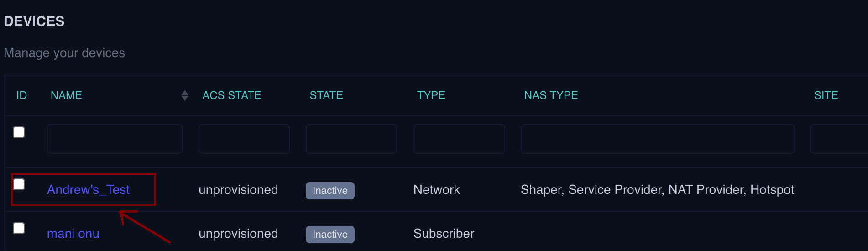Sort devices by the NAME column arrows
This screenshot has width=868, height=251.
[185, 95]
